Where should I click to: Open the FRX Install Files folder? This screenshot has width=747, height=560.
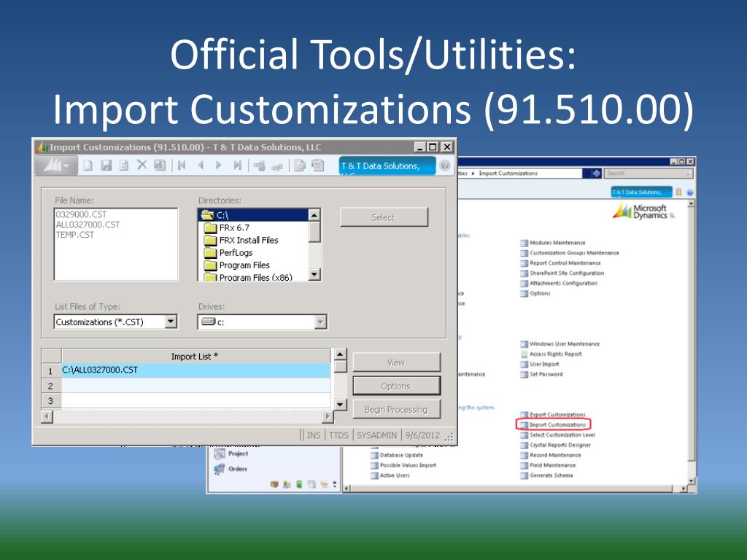click(241, 240)
